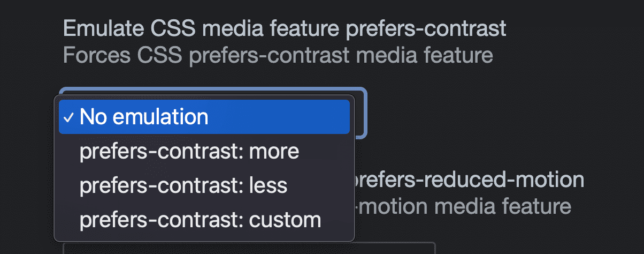Click the "prefers-reduced-motion" heading text
The height and width of the screenshot is (254, 644).
[469, 180]
